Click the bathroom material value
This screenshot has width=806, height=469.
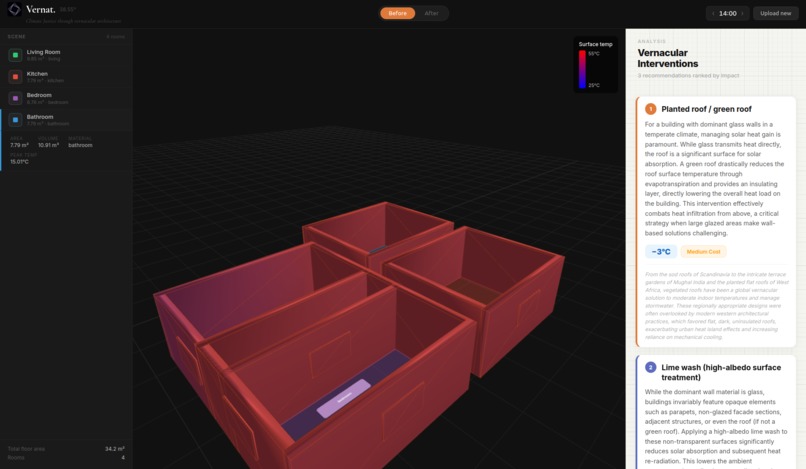(80, 145)
